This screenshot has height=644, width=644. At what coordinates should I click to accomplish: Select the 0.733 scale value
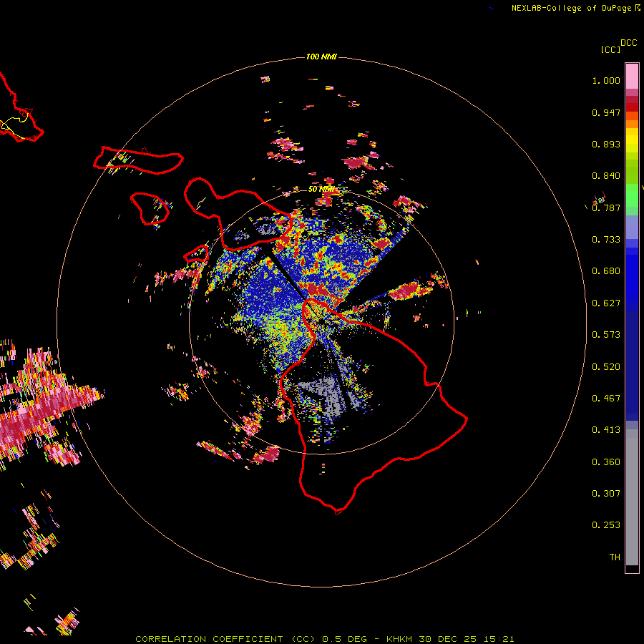[606, 240]
